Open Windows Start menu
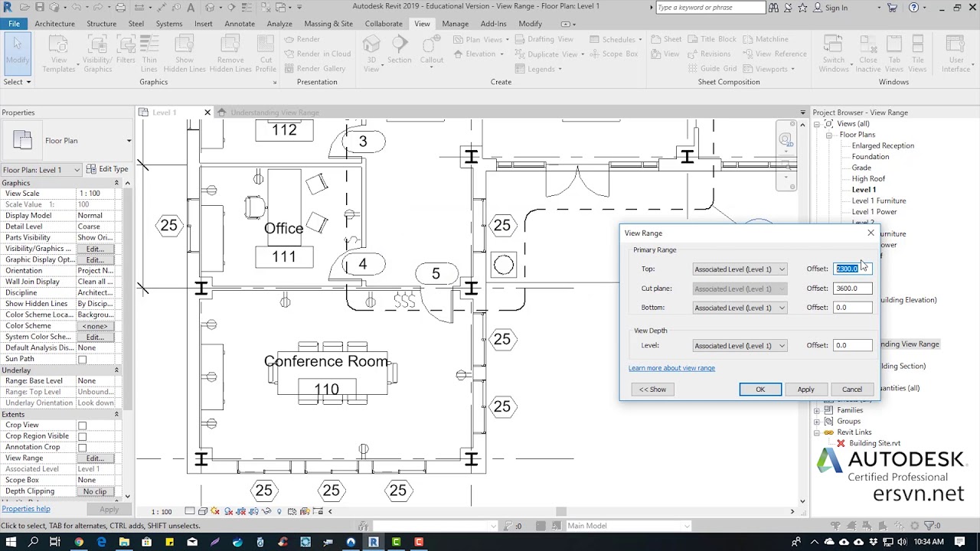This screenshot has width=980, height=551. point(11,542)
